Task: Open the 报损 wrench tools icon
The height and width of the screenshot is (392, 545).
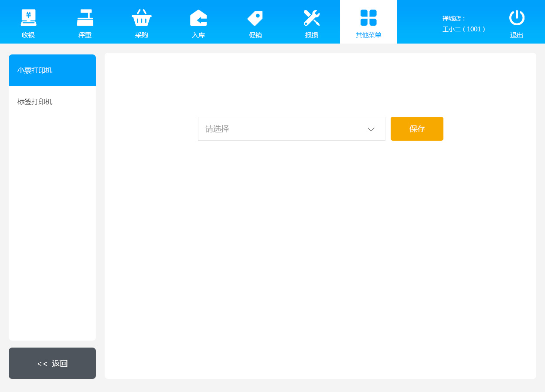Action: coord(312,17)
